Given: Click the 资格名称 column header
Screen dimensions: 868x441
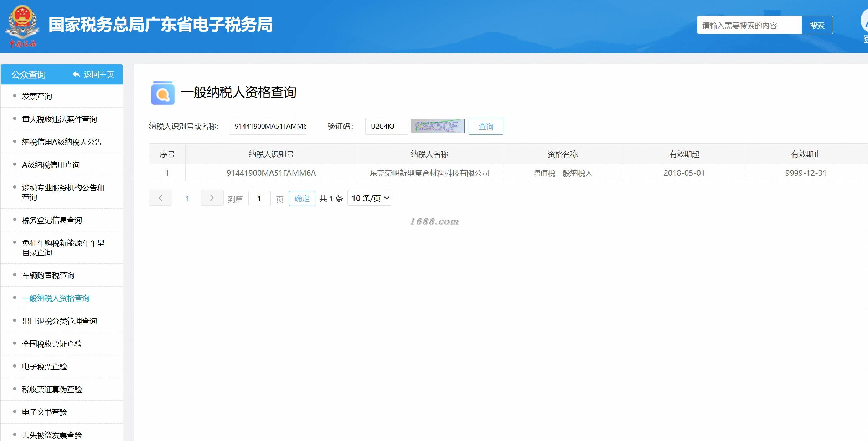Looking at the screenshot, I should click(x=563, y=154).
